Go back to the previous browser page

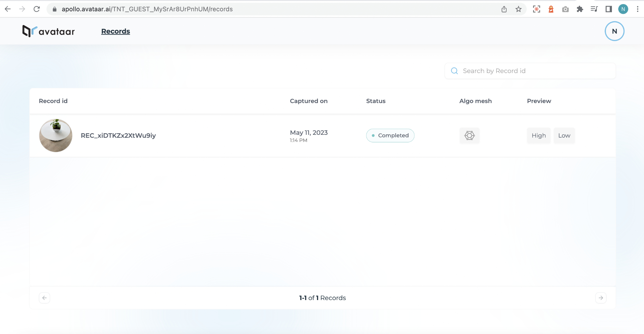coord(8,9)
